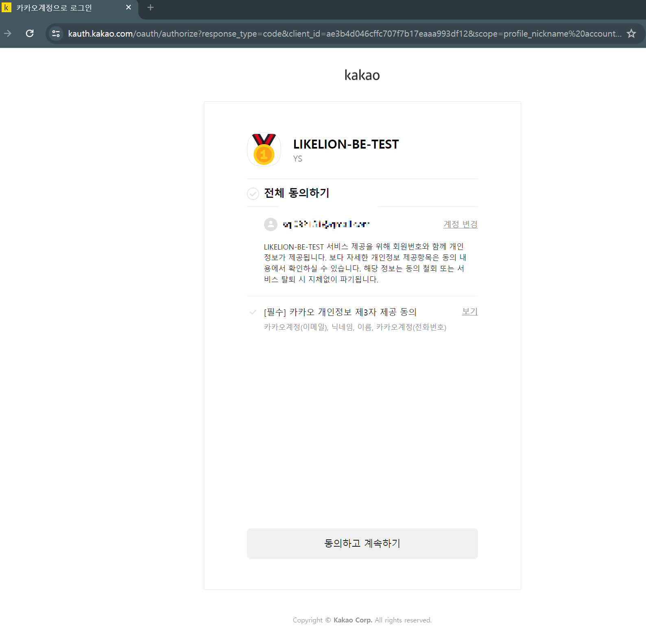
Task: Click the browser forward arrow
Action: click(8, 33)
